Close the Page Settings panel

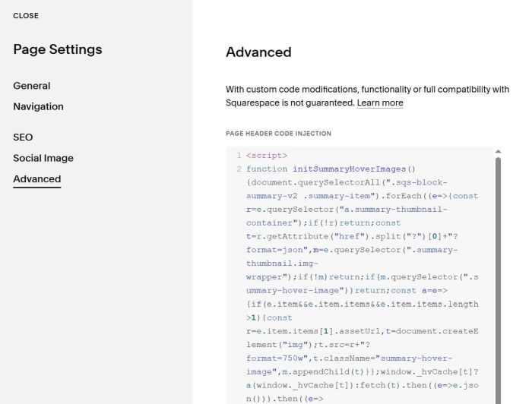[26, 16]
